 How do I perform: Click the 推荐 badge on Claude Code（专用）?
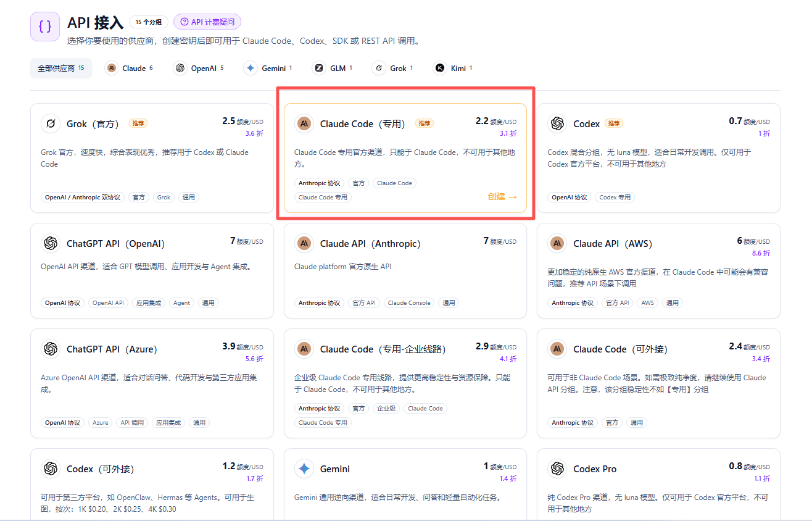425,123
